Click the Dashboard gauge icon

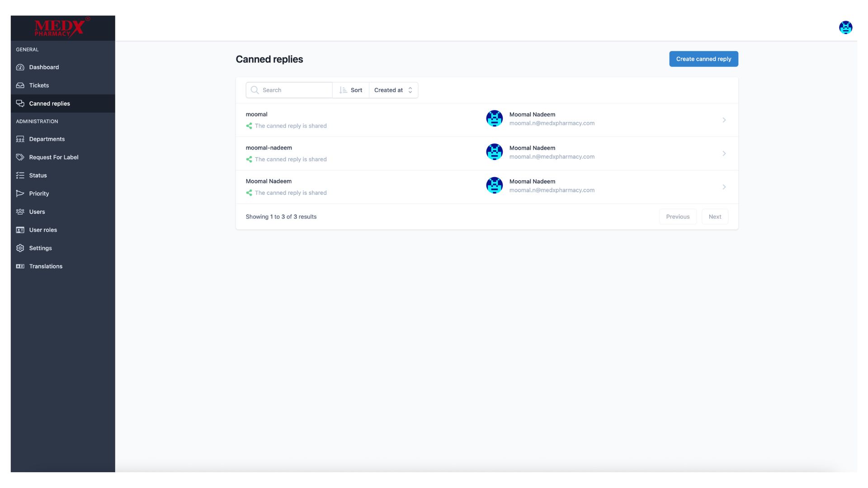[20, 67]
